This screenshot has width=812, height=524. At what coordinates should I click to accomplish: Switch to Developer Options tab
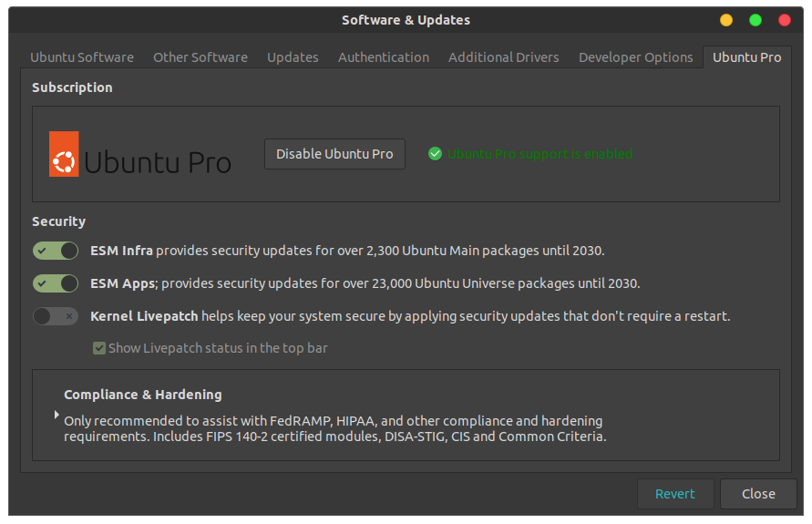pyautogui.click(x=635, y=57)
